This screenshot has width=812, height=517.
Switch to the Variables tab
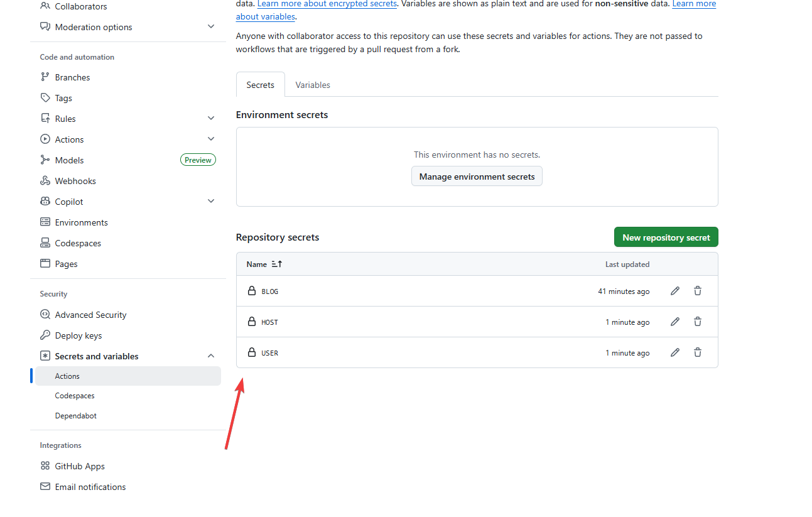click(313, 85)
